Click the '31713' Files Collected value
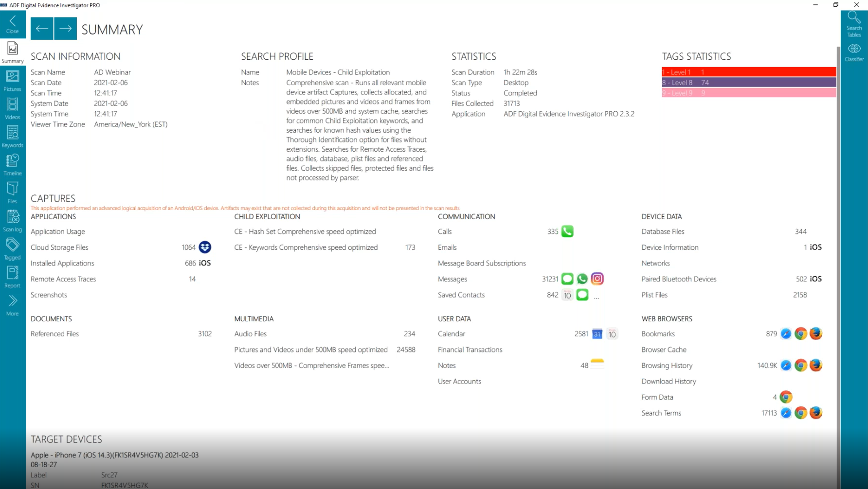The height and width of the screenshot is (489, 868). [x=511, y=104]
